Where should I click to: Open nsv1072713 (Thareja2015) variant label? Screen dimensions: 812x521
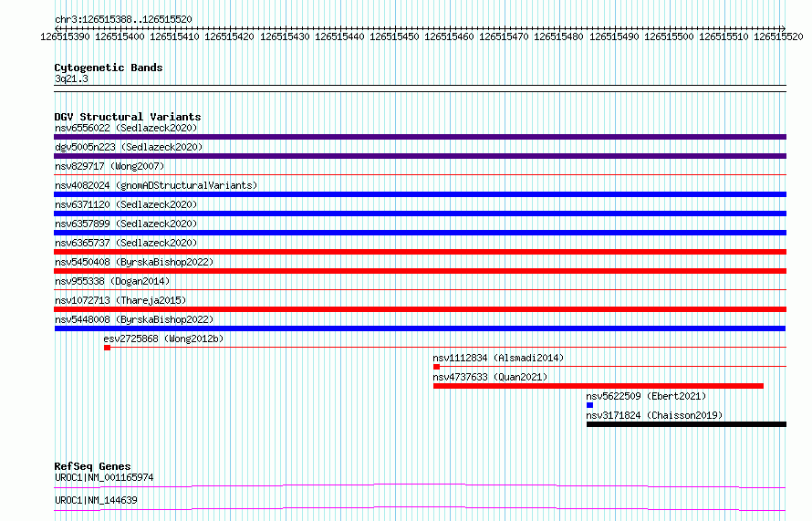click(x=120, y=300)
